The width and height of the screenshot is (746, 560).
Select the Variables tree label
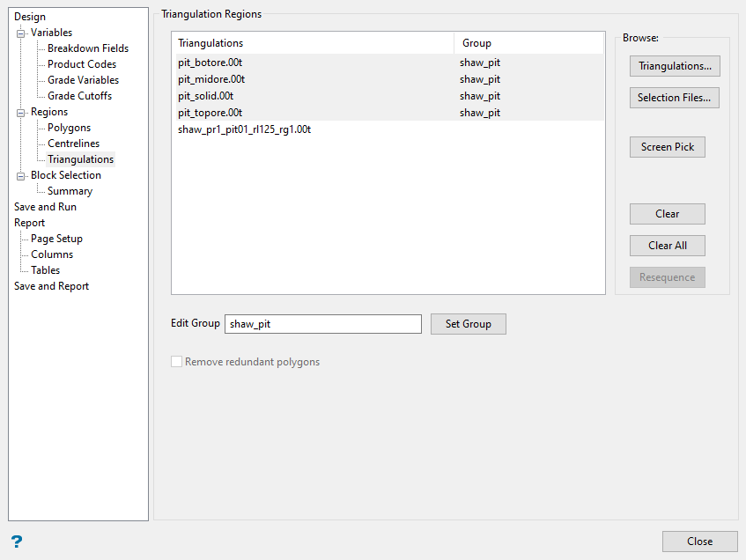51,33
